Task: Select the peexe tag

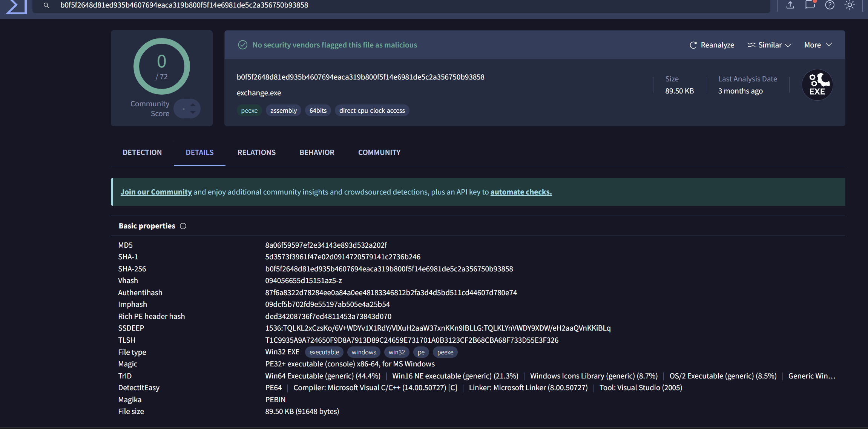Action: [x=249, y=110]
